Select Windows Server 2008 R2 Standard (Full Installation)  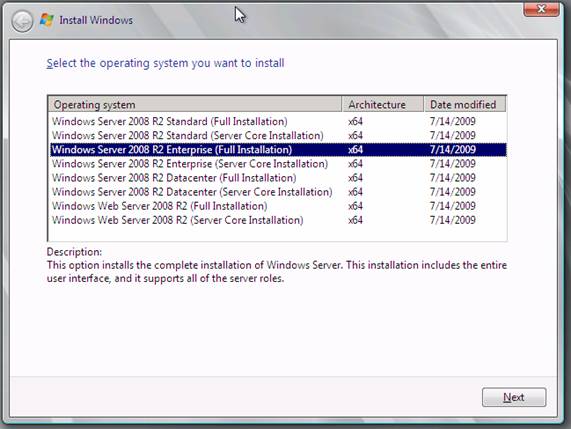pyautogui.click(x=277, y=121)
